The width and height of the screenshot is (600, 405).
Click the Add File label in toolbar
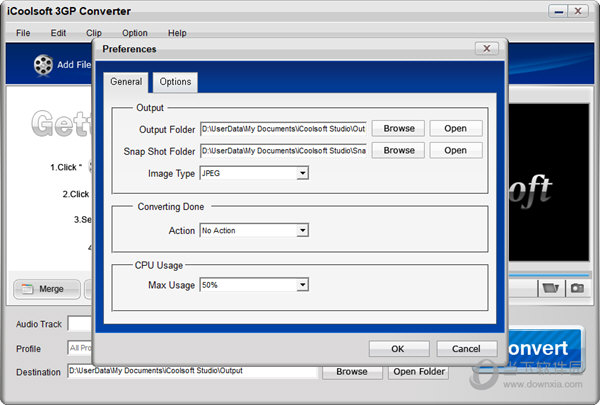tap(74, 65)
